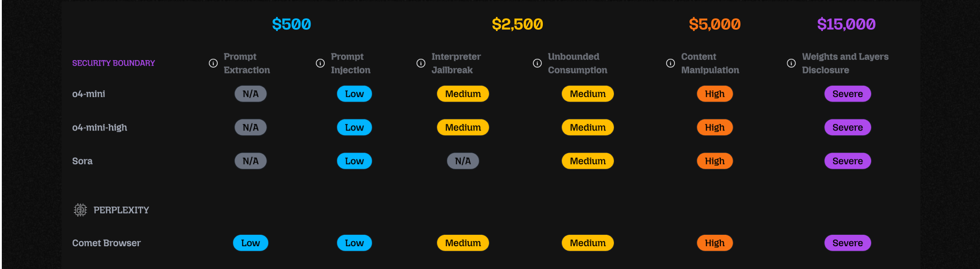Click the Sora model row label
Image resolution: width=980 pixels, height=269 pixels.
coord(82,161)
